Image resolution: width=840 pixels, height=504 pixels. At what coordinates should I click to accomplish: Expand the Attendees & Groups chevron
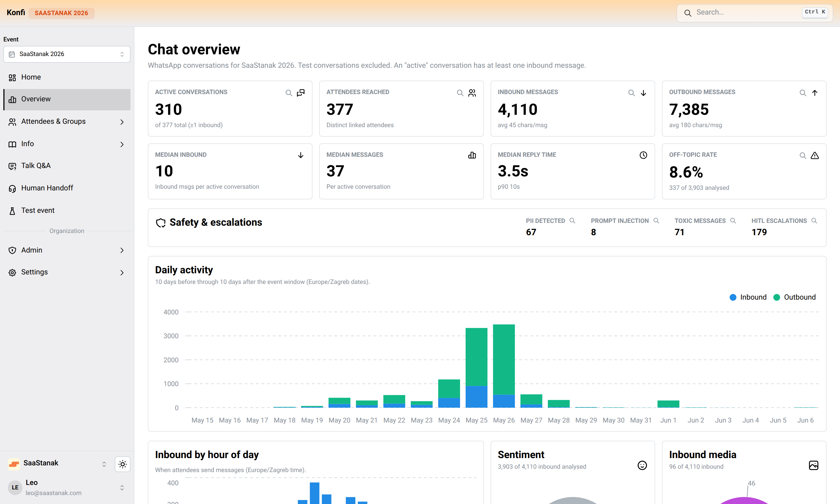pos(122,122)
